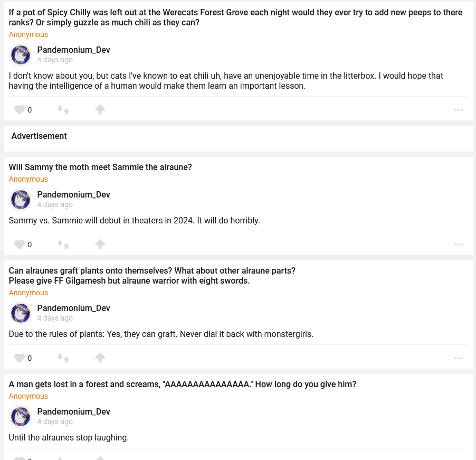Share the Sammy vs. Sammie answer
Screen dimensions: 476x460
pyautogui.click(x=100, y=245)
